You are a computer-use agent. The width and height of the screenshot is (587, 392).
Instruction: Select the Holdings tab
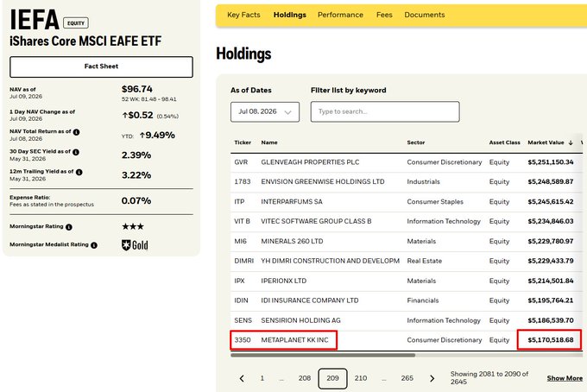[x=290, y=15]
